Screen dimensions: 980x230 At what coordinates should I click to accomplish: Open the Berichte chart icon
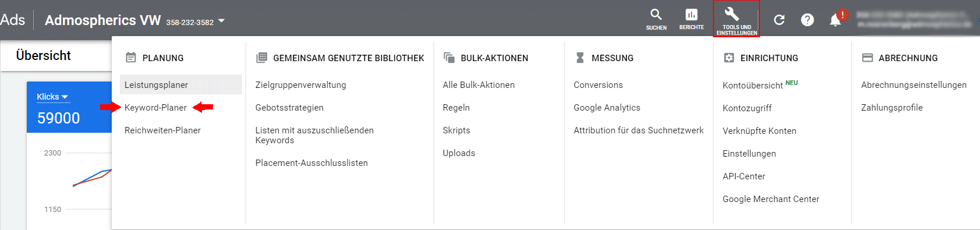click(691, 15)
